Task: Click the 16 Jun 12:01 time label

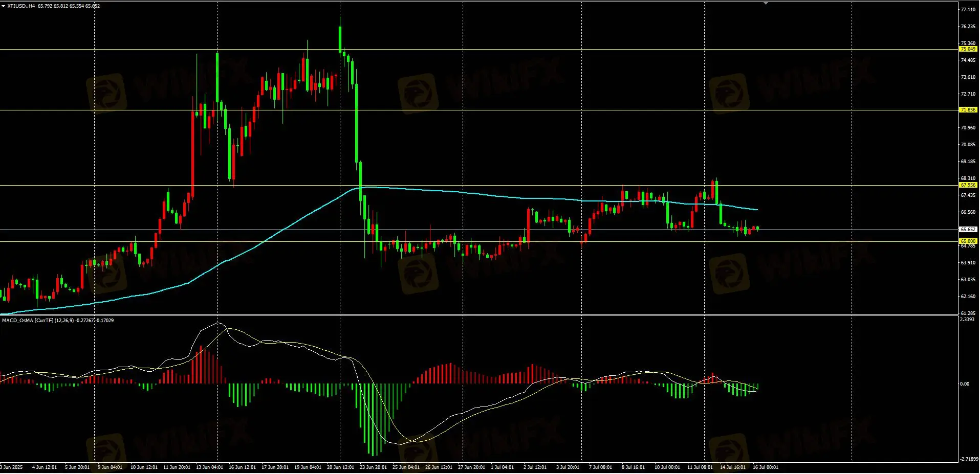Action: [242, 467]
